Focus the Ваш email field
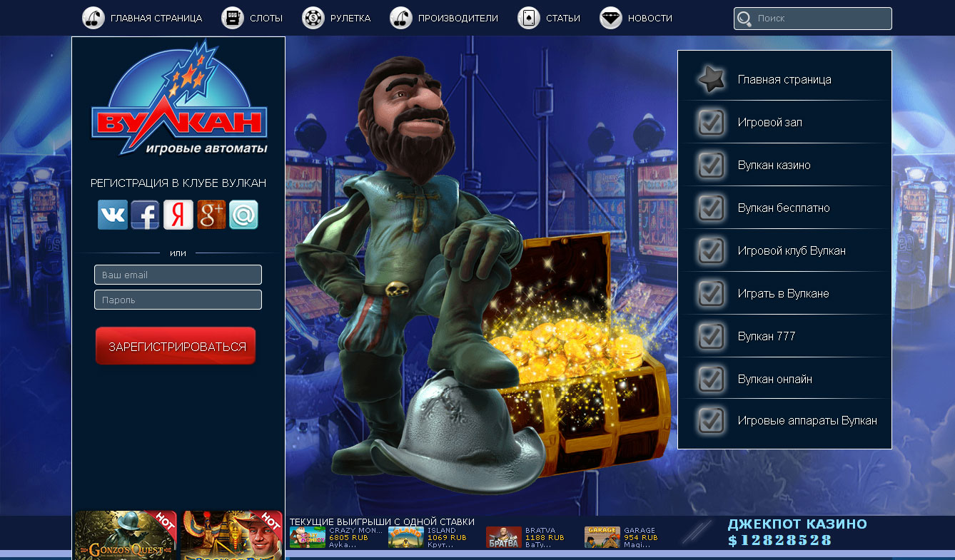955x560 pixels. pyautogui.click(x=178, y=275)
